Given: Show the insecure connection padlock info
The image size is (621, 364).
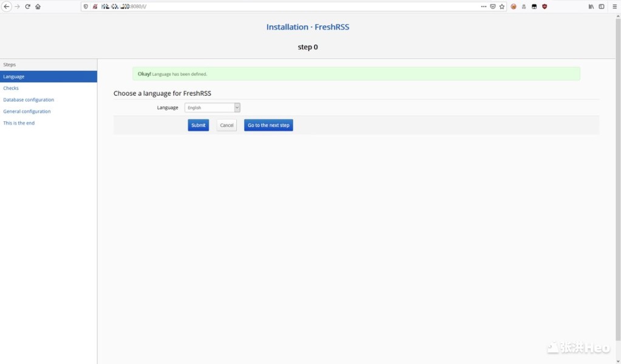Looking at the screenshot, I should 95,6.
